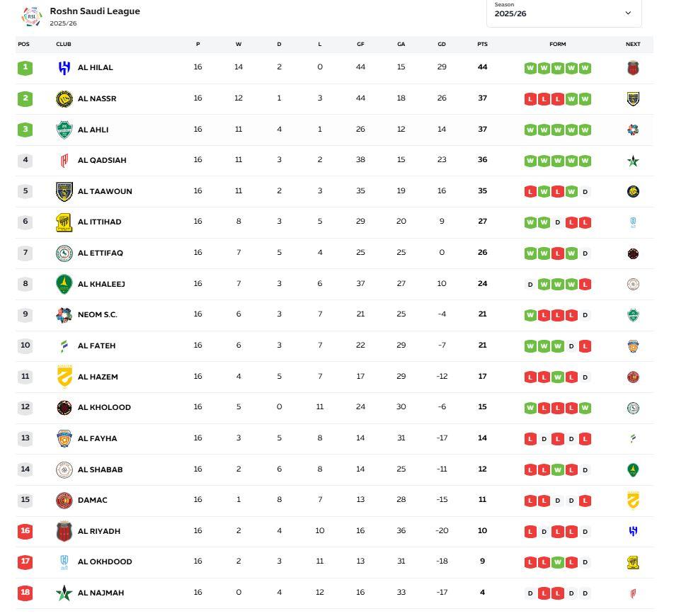Click Al Hilal's next opponent crest
The width and height of the screenshot is (686, 616).
click(x=632, y=68)
